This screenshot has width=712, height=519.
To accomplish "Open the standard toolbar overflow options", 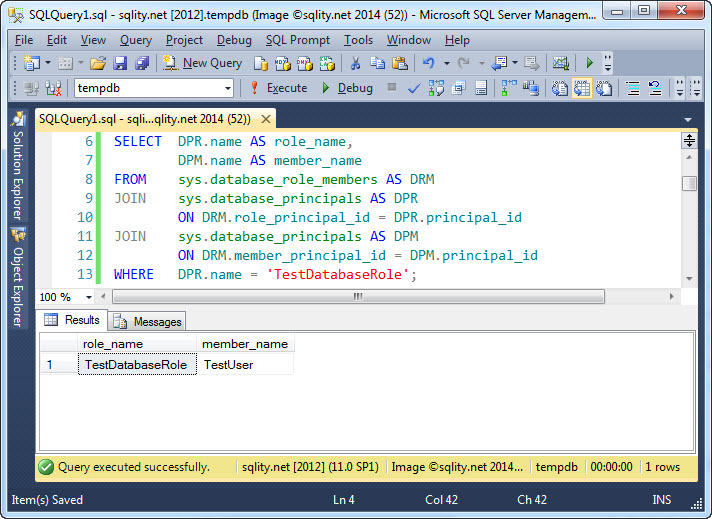I will (608, 63).
